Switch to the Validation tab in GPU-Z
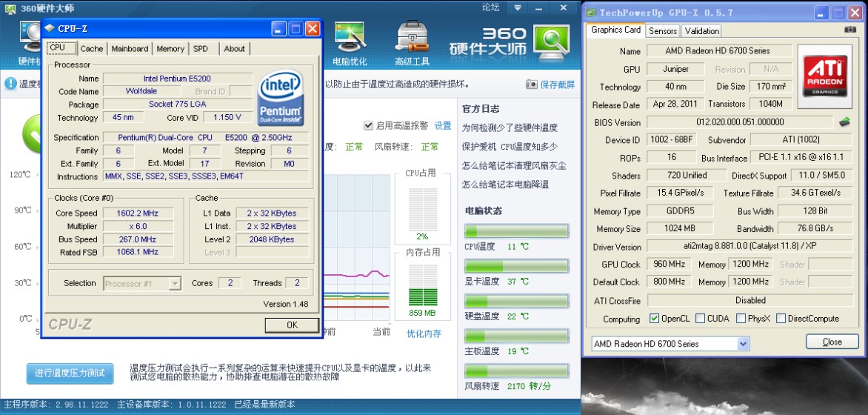 coord(701,31)
